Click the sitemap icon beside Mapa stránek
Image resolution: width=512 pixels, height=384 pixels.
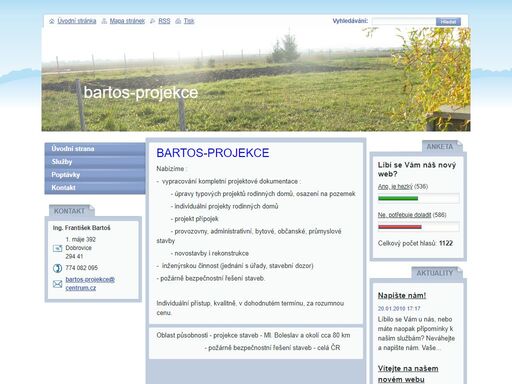point(104,21)
